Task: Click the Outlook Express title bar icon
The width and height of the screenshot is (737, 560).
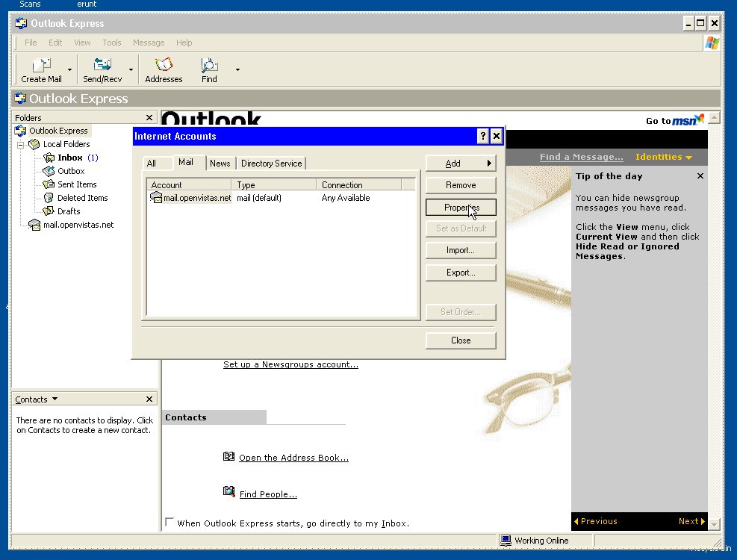Action: [21, 23]
